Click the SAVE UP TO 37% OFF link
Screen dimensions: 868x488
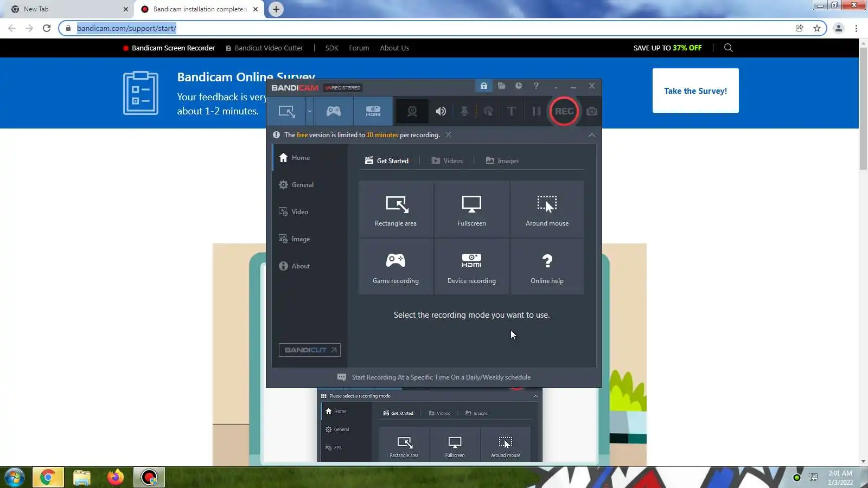coord(668,48)
